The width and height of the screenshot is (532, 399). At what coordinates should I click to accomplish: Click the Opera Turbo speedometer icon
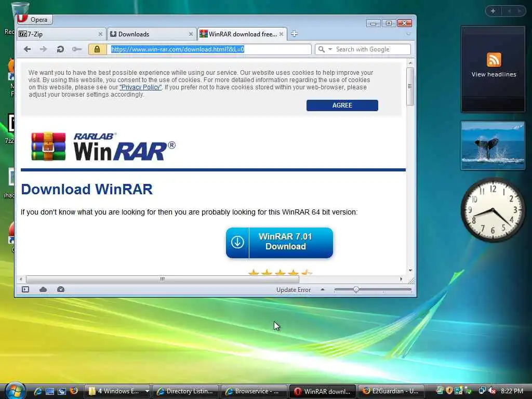[61, 289]
